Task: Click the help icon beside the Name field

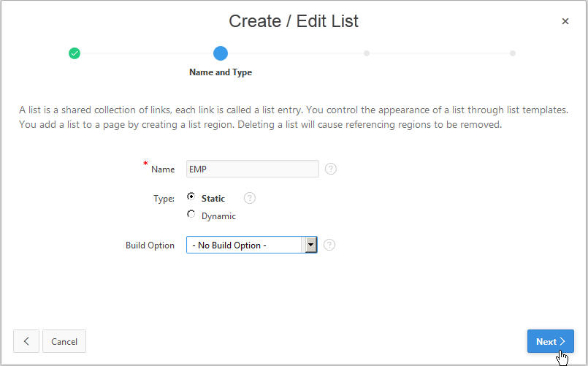Action: coord(331,169)
